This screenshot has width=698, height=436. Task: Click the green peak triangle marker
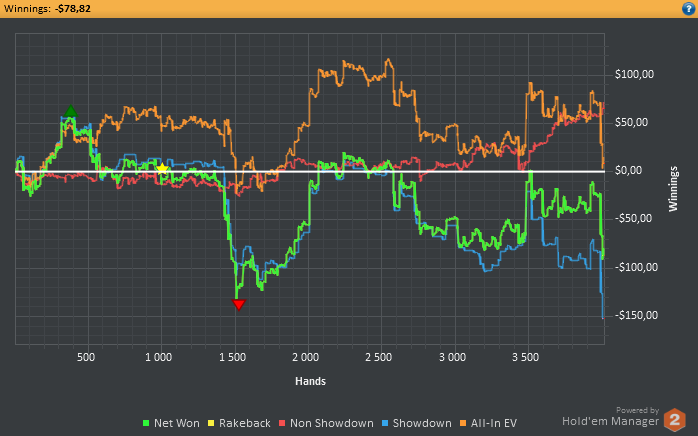click(x=70, y=111)
